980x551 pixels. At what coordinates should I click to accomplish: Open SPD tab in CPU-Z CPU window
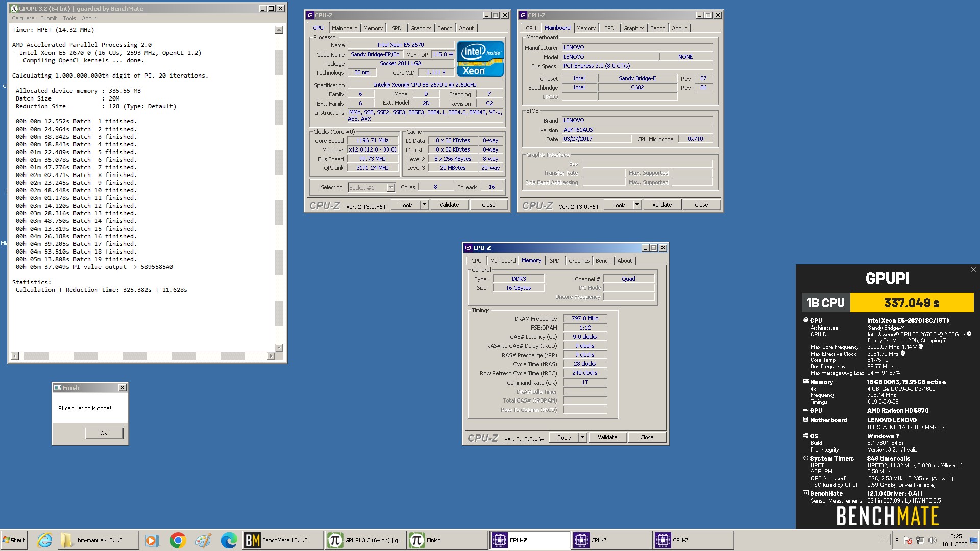[397, 28]
